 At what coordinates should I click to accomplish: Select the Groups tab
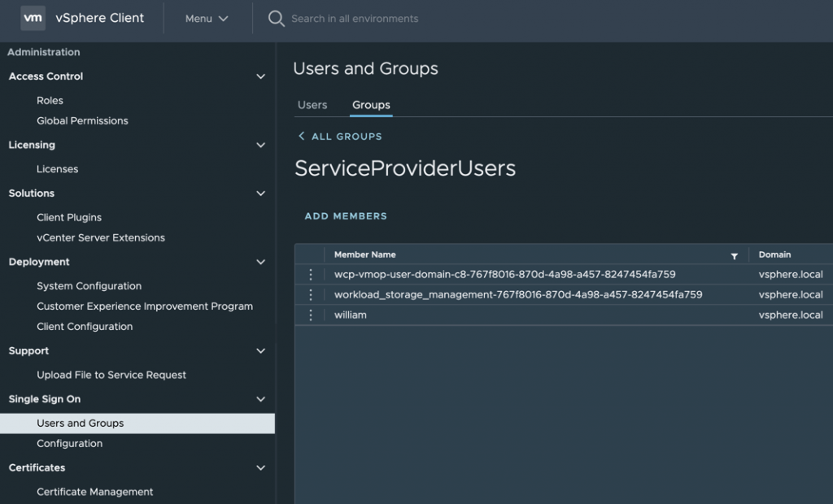(x=371, y=105)
